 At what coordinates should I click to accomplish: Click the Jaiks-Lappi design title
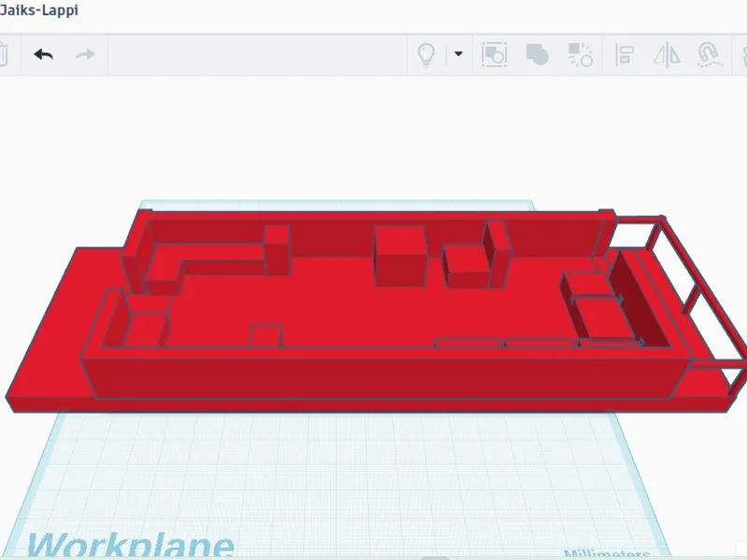coord(39,10)
